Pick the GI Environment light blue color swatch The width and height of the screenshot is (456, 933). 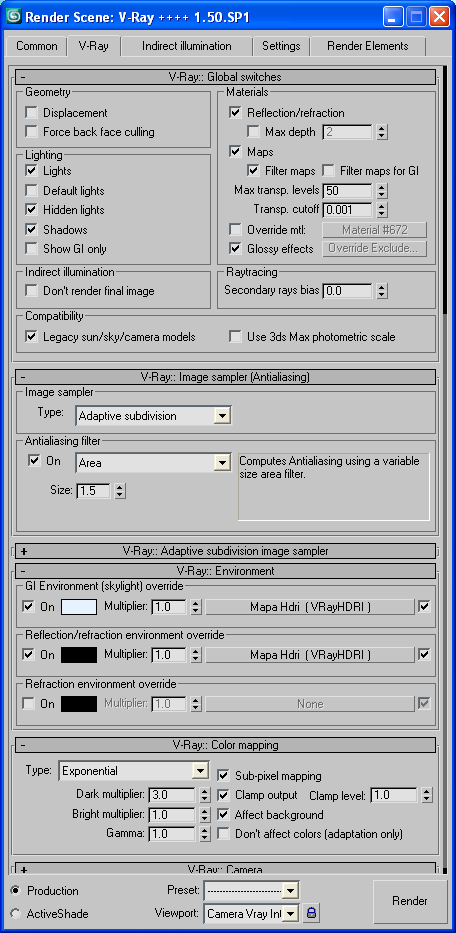[x=79, y=607]
